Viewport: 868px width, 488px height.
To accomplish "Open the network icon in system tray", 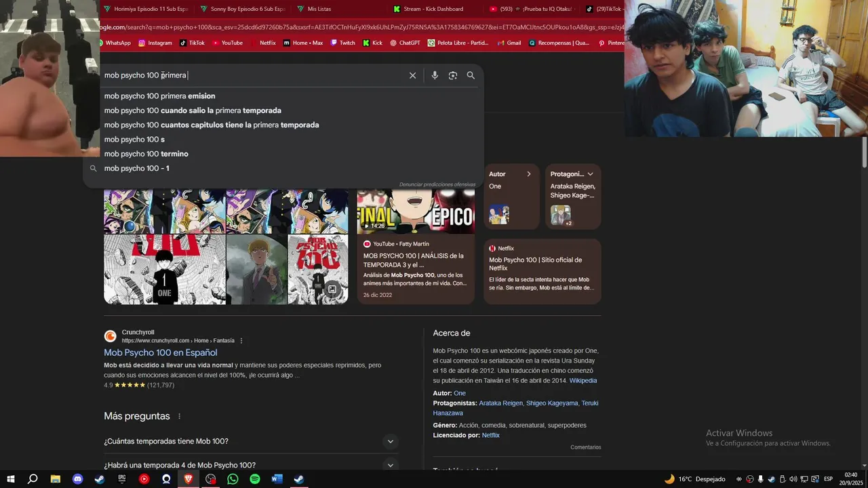I will (x=804, y=479).
